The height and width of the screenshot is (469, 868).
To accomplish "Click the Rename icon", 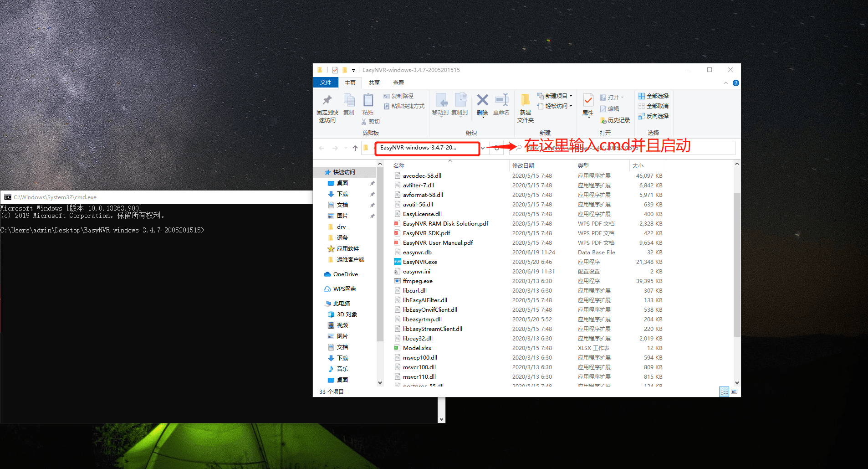I will coord(501,100).
